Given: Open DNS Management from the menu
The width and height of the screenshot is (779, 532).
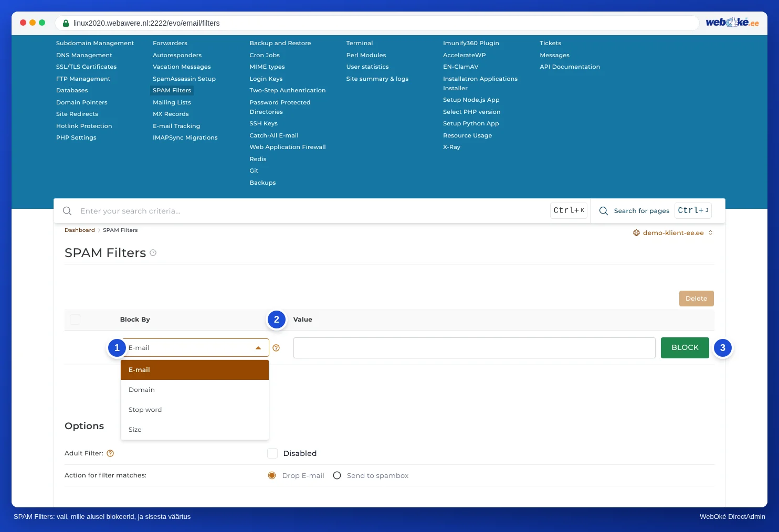Looking at the screenshot, I should coord(84,55).
